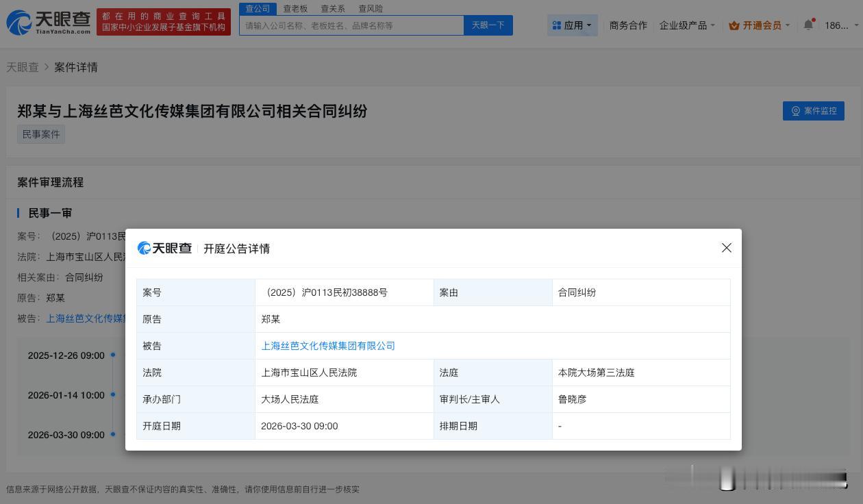The width and height of the screenshot is (863, 504).
Task: Open the notification bell with red badge
Action: (808, 25)
